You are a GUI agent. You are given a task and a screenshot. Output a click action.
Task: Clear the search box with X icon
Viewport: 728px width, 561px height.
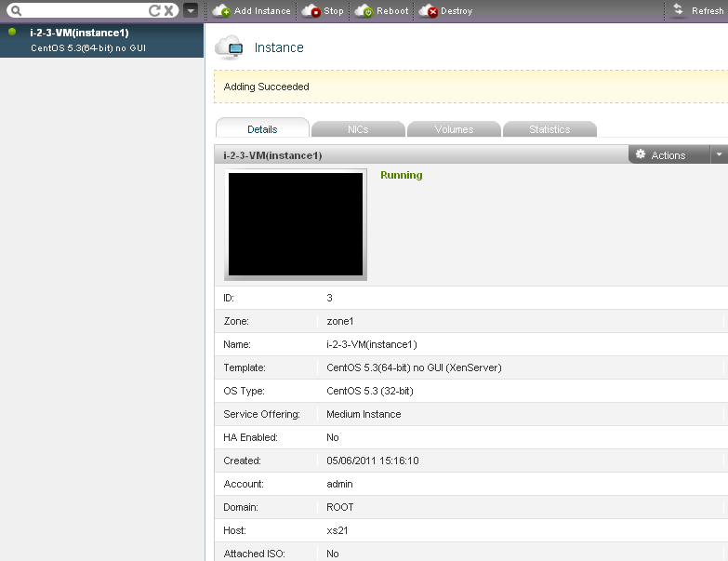[169, 10]
